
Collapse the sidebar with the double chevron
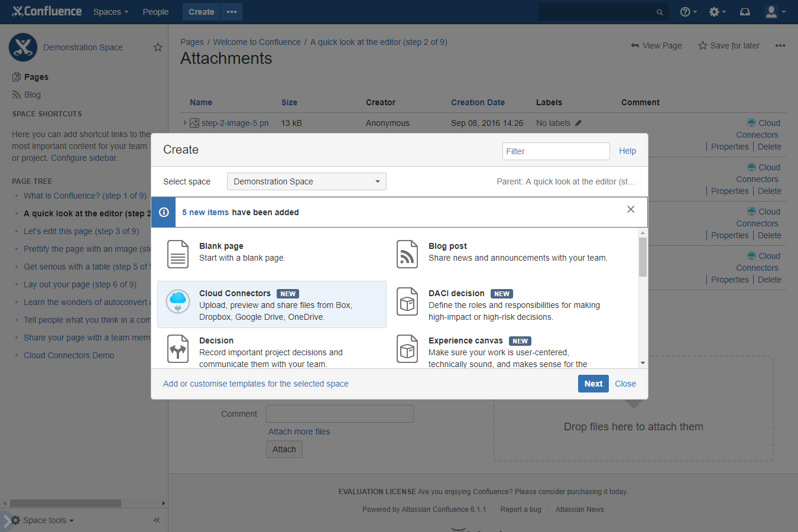point(157,520)
